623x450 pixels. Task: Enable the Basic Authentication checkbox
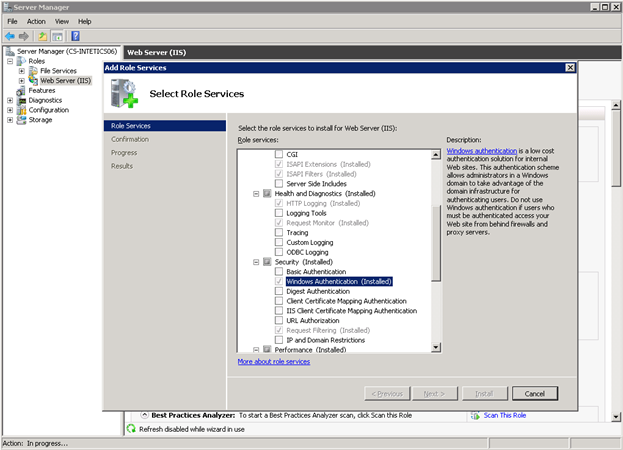pyautogui.click(x=279, y=271)
